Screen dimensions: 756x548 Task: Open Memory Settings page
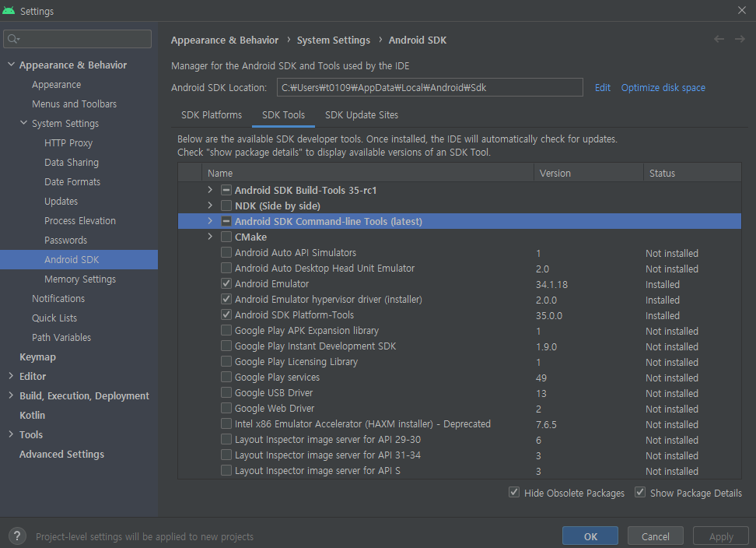(x=80, y=279)
